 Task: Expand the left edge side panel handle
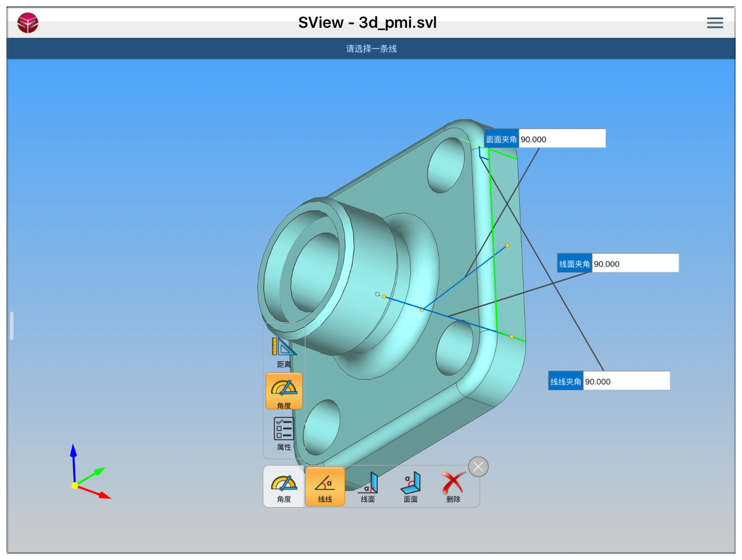[x=12, y=325]
